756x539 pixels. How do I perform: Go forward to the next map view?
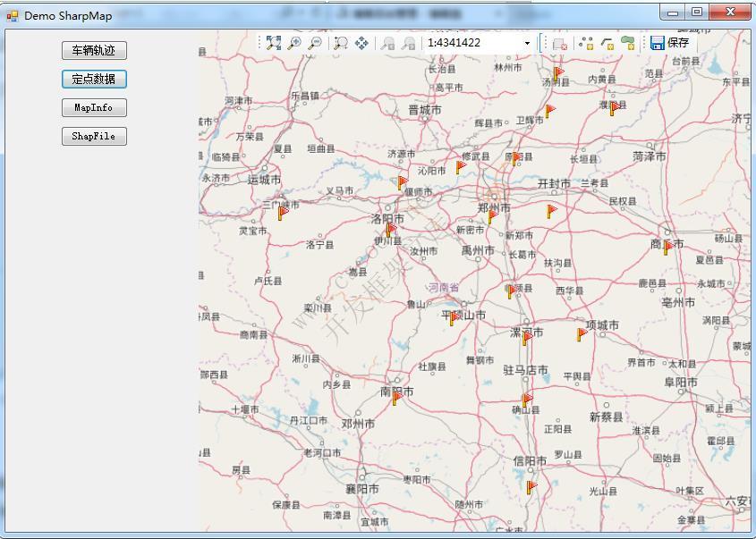point(408,41)
